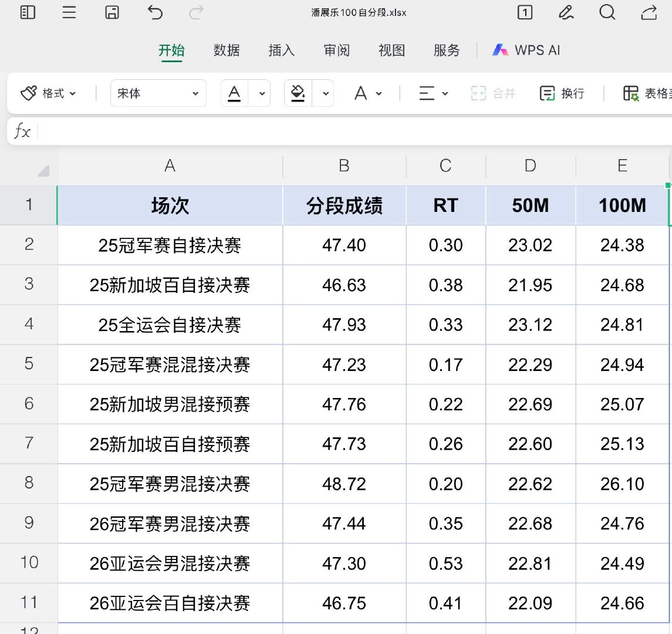Tap the pen edit icon

566,12
